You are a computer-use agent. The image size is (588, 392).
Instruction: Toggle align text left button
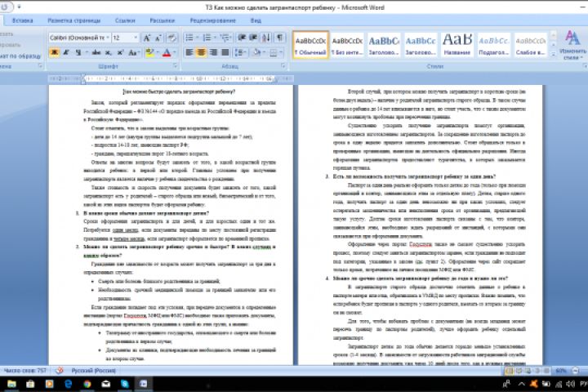pyautogui.click(x=189, y=52)
